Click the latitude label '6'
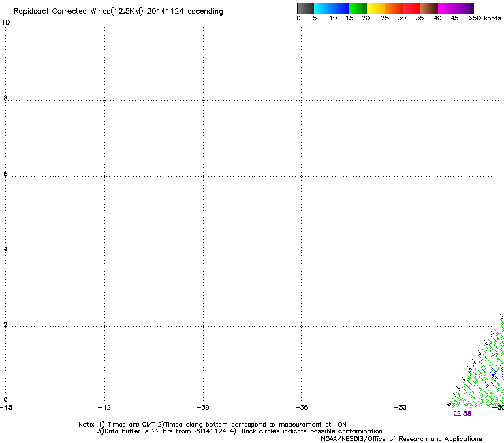Viewport: 504px width, 443px height. tap(5, 174)
